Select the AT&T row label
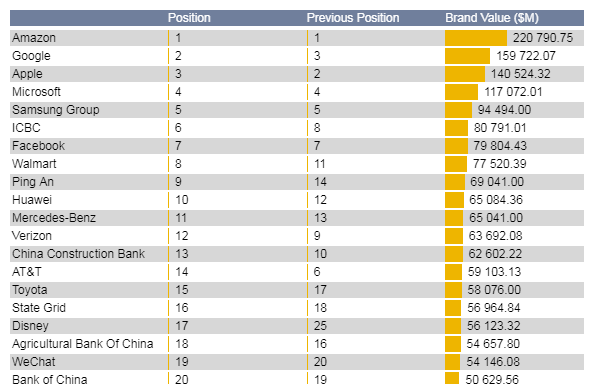The width and height of the screenshot is (594, 384). (x=27, y=272)
